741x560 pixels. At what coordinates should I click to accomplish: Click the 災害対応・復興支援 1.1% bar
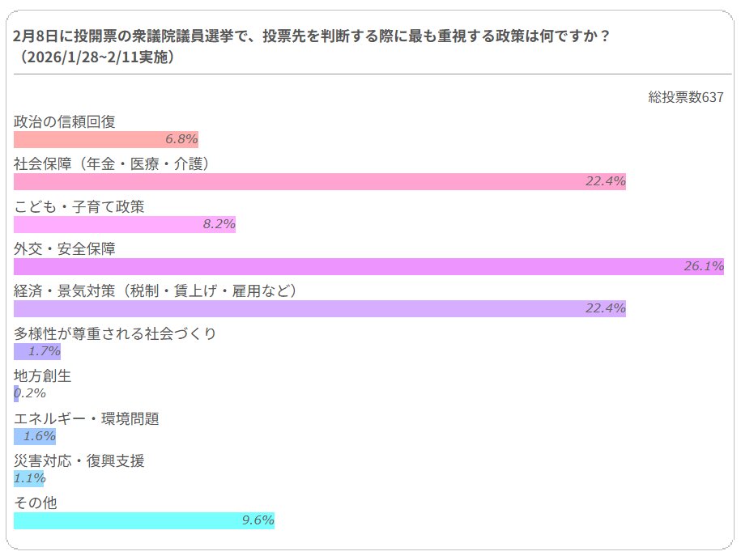(x=30, y=478)
